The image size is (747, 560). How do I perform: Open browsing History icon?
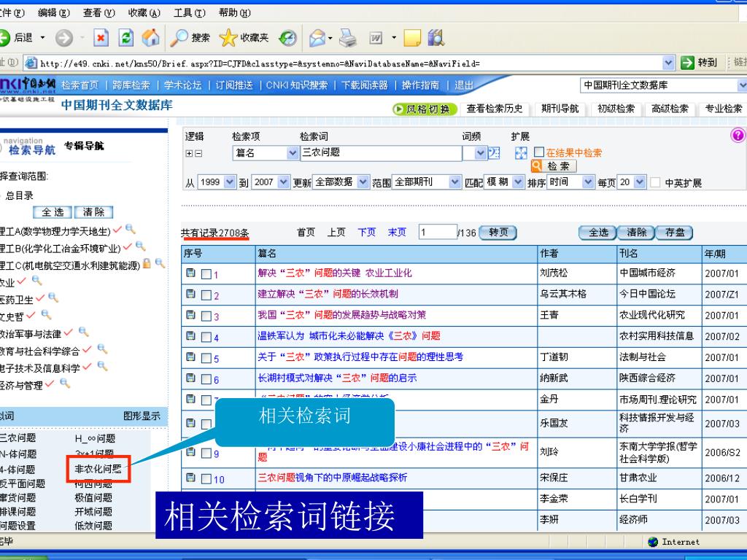click(287, 38)
